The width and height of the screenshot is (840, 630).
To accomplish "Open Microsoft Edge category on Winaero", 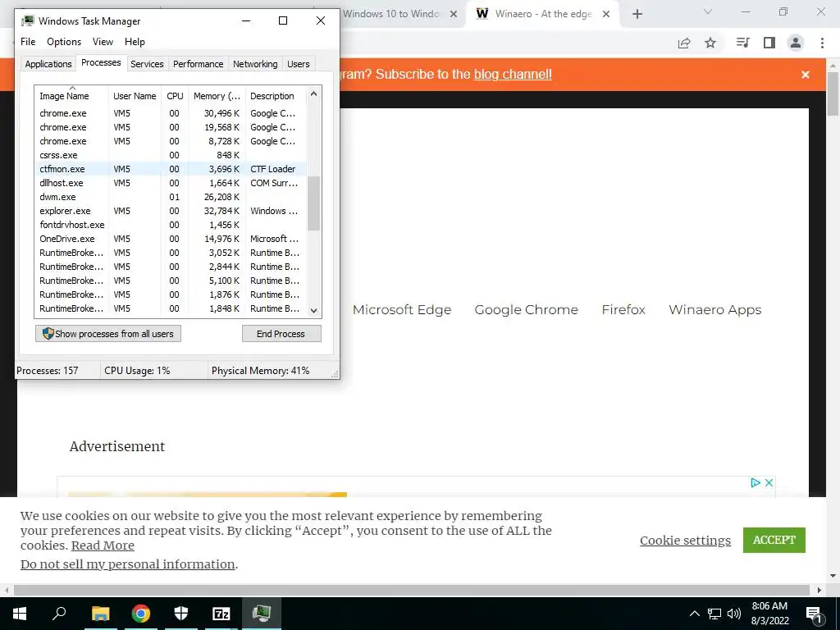I will pos(402,309).
